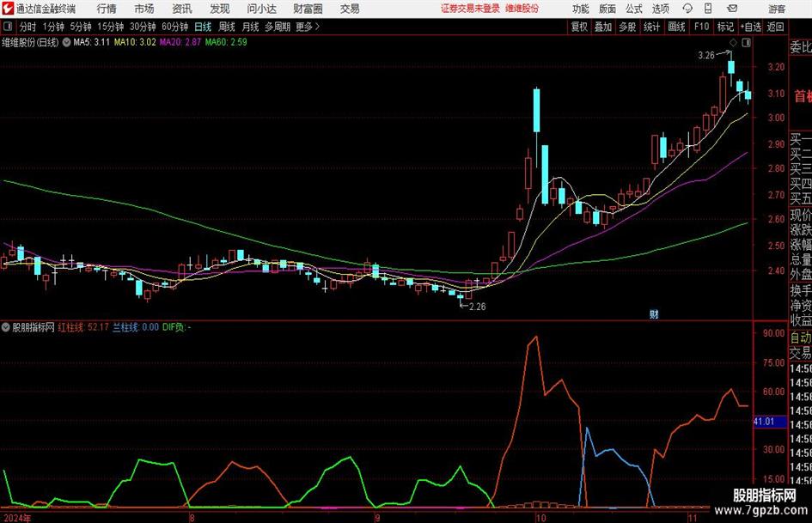Click the 标记 mark button
Viewport: 812px width, 523px height.
pyautogui.click(x=725, y=27)
